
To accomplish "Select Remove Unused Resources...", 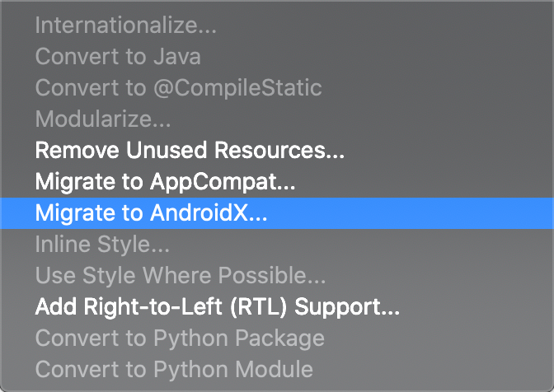I will (x=190, y=151).
